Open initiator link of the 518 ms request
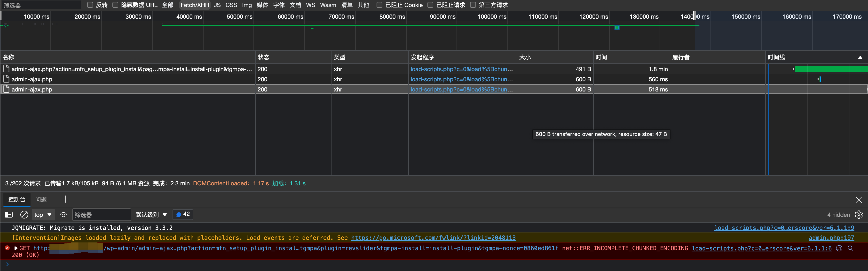868x271 pixels. click(461, 89)
